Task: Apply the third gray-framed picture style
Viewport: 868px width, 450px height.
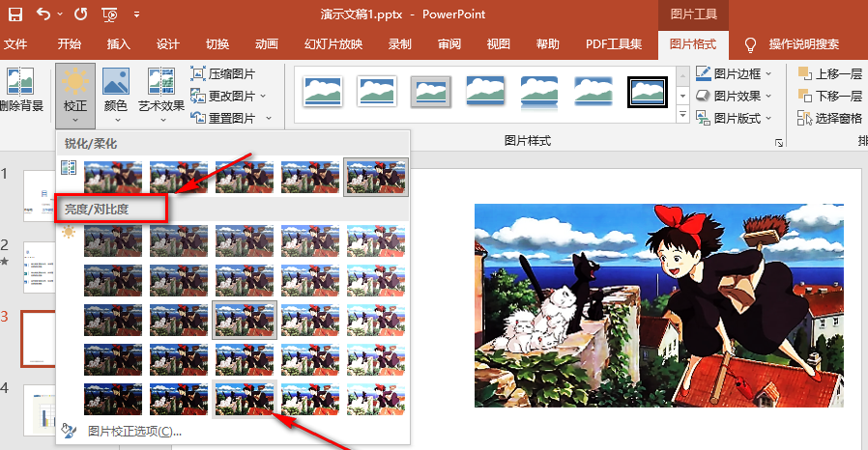Action: 431,91
